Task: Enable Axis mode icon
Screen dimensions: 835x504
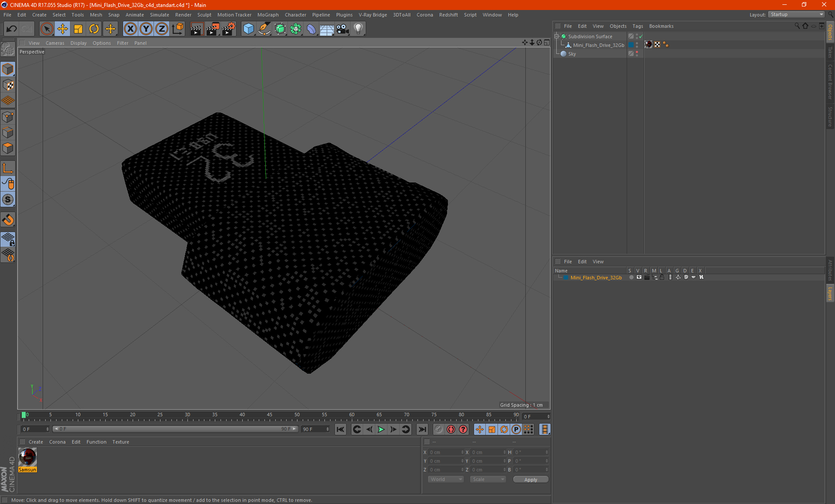Action: tap(8, 168)
